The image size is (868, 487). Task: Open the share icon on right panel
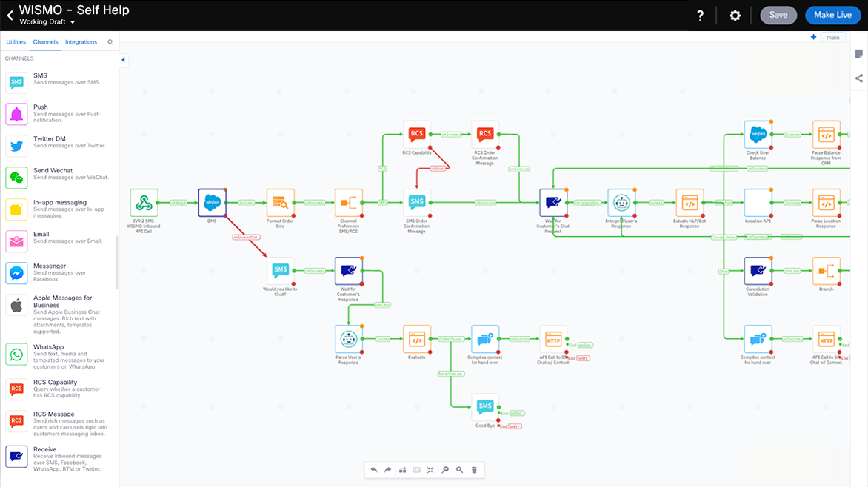pyautogui.click(x=859, y=78)
